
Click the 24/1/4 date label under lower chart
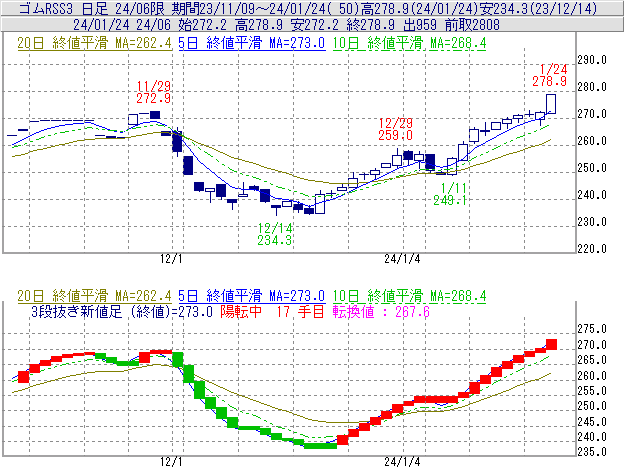coord(402,462)
